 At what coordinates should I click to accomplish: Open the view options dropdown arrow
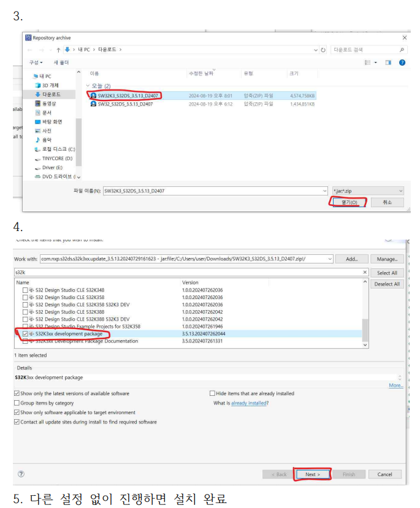click(376, 63)
